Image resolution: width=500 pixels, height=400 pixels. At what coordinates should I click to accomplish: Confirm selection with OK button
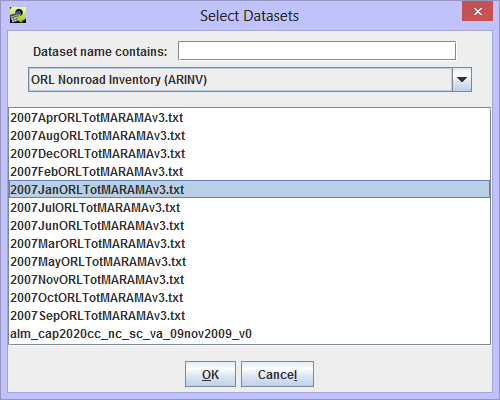click(x=210, y=374)
